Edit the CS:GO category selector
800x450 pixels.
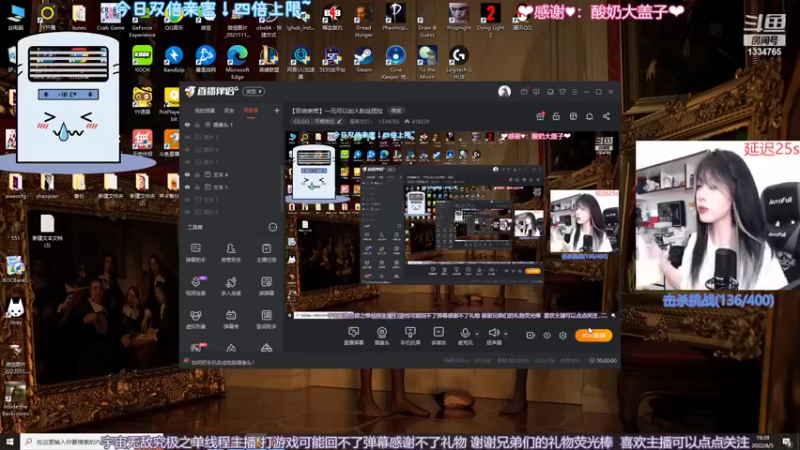pos(317,121)
